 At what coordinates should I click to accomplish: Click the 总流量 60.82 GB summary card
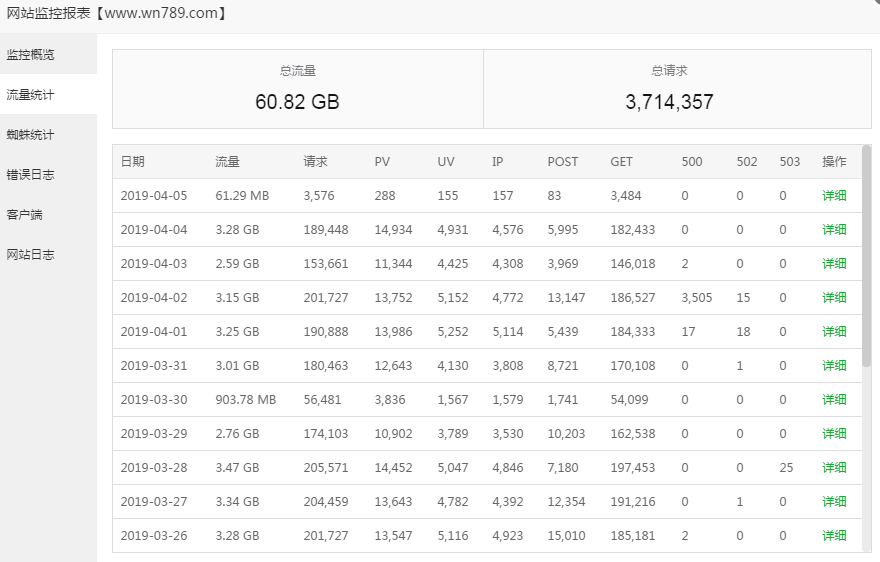coord(298,89)
